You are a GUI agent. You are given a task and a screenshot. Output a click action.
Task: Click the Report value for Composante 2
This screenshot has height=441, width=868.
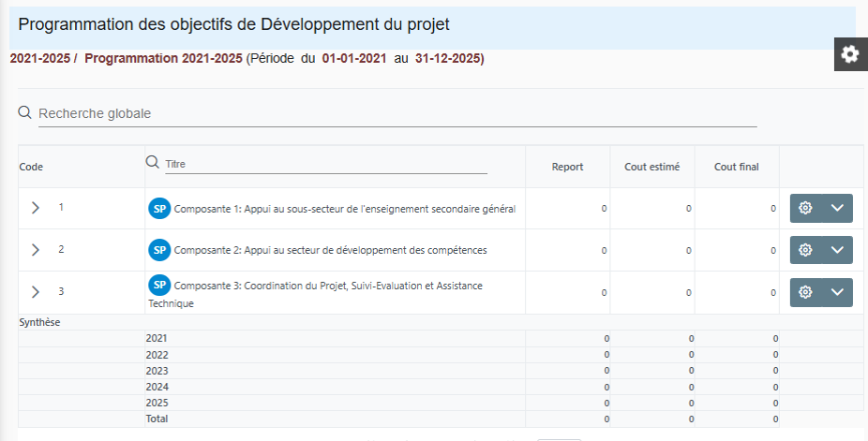coord(604,251)
